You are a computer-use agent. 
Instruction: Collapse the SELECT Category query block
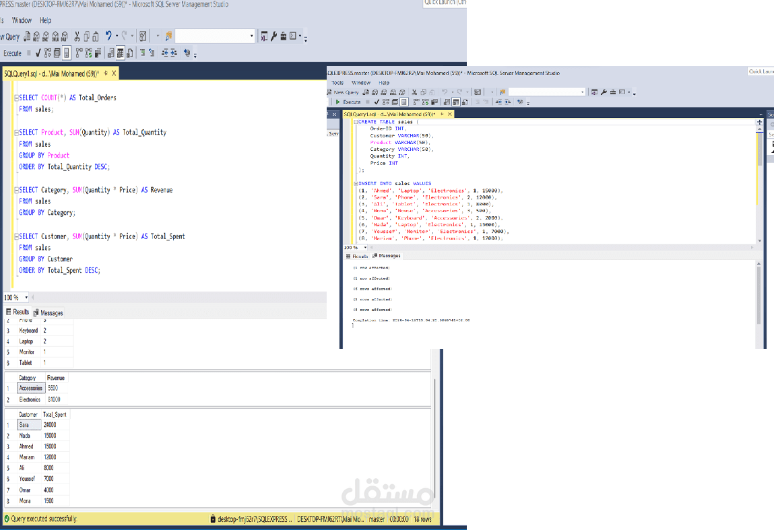(16, 190)
